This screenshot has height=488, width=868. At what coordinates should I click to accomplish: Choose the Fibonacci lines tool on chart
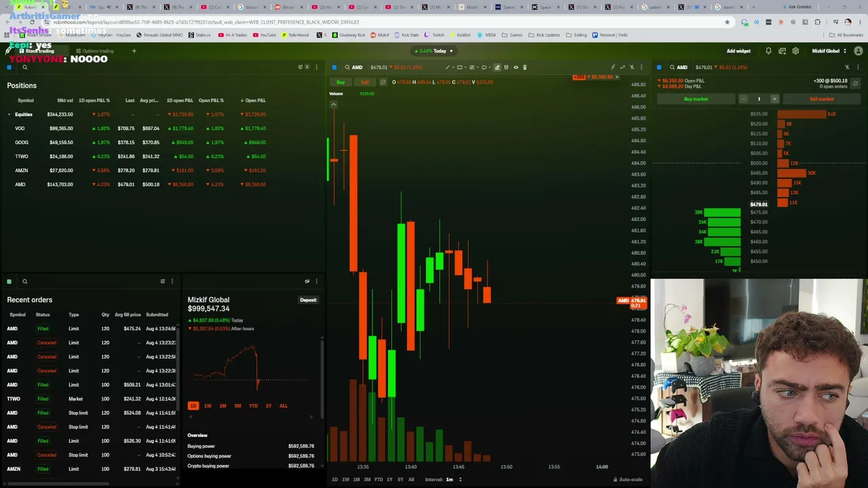472,67
